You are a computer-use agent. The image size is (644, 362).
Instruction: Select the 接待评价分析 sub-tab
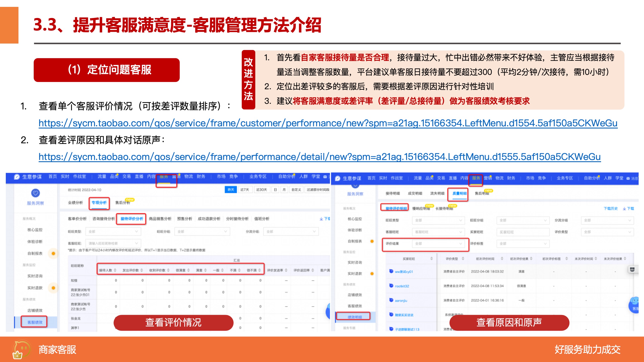tap(132, 219)
